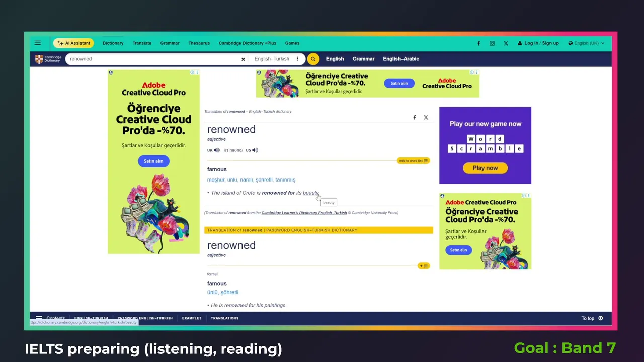Share the entry on X
Screen dimensions: 644x362
coord(426,117)
